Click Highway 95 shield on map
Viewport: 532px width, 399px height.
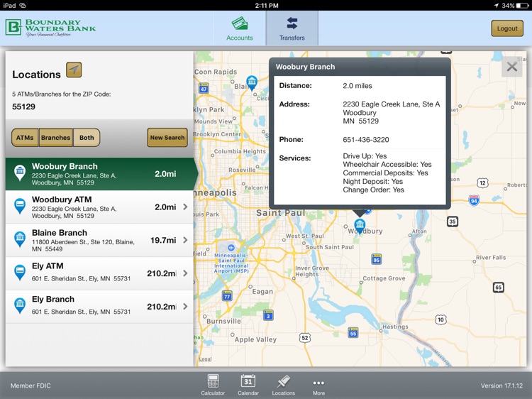[376, 259]
